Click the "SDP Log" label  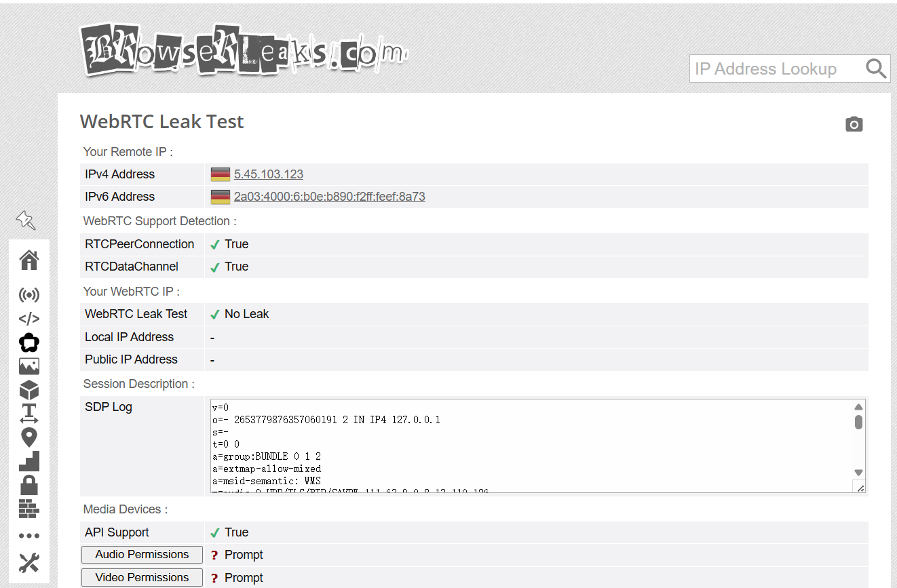pos(109,407)
